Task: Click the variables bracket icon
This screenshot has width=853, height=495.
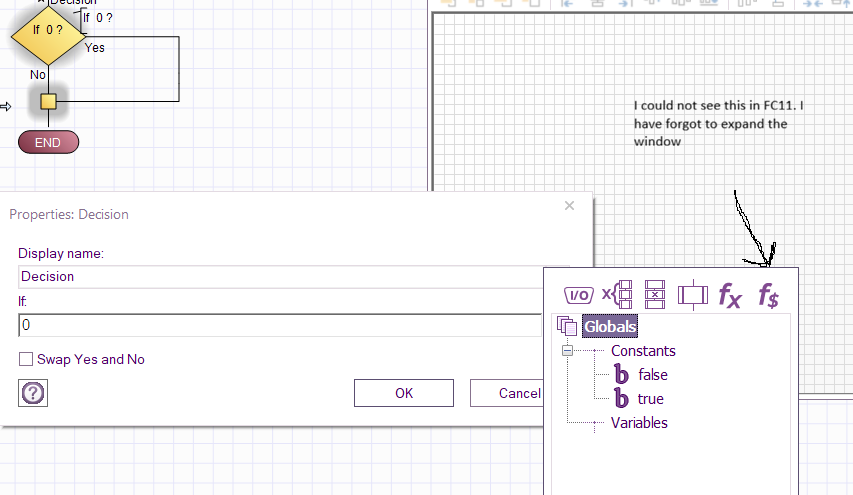Action: [x=617, y=295]
